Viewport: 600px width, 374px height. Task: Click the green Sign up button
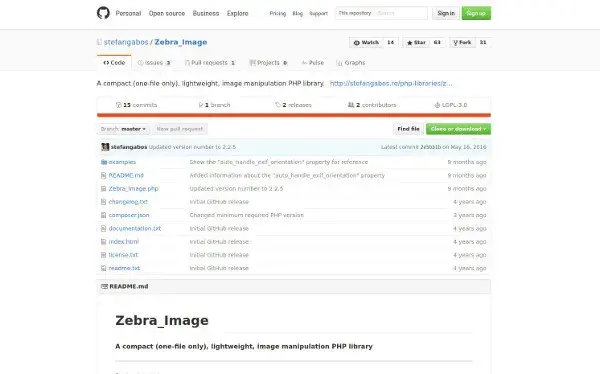click(x=476, y=13)
